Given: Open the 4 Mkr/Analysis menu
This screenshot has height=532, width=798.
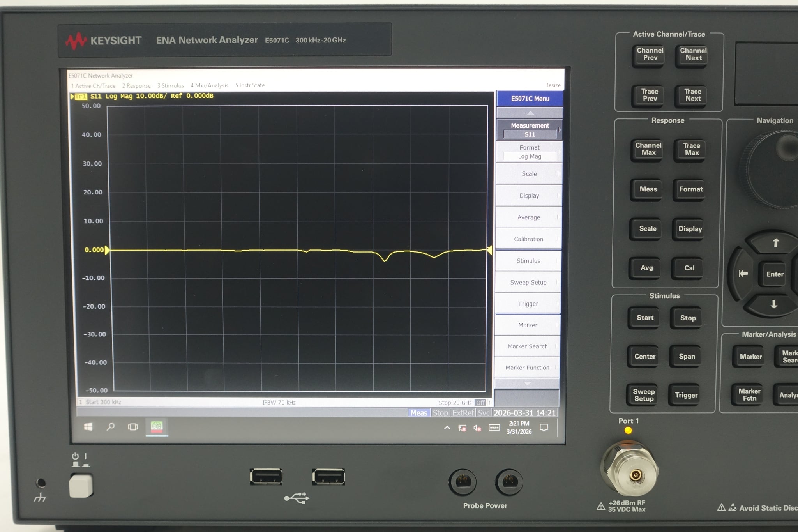Looking at the screenshot, I should click(x=210, y=85).
